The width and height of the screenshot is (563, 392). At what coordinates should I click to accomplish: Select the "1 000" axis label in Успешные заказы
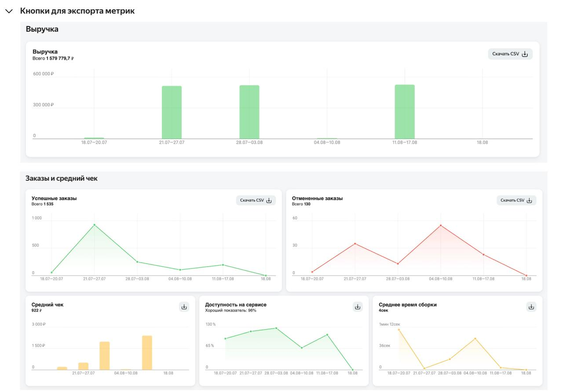[x=37, y=218]
